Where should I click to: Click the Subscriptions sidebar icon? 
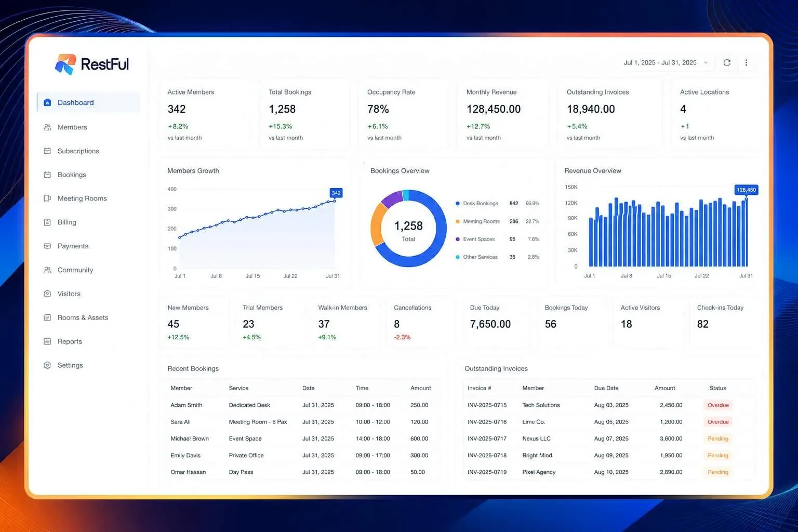(x=47, y=151)
